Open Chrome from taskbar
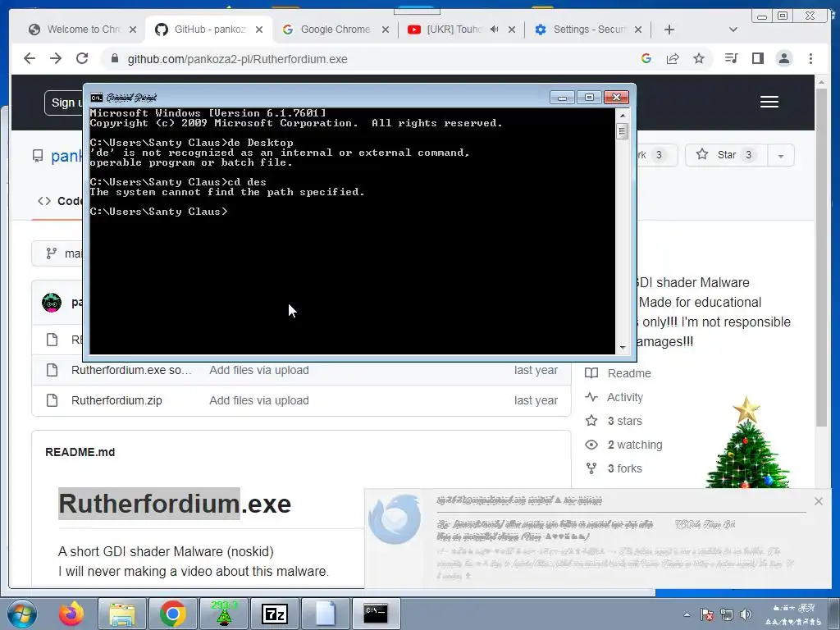Screen dimensions: 840x630 (x=172, y=614)
